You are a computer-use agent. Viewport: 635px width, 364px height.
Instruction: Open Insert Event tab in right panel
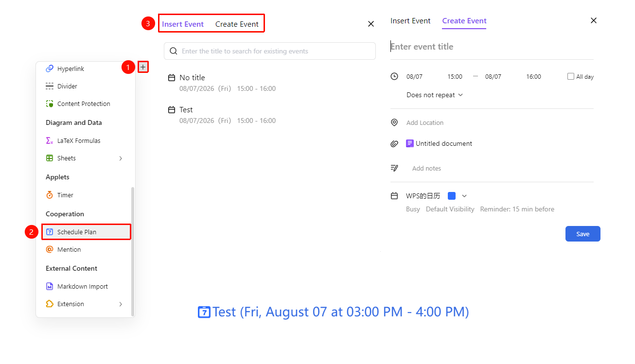[410, 21]
